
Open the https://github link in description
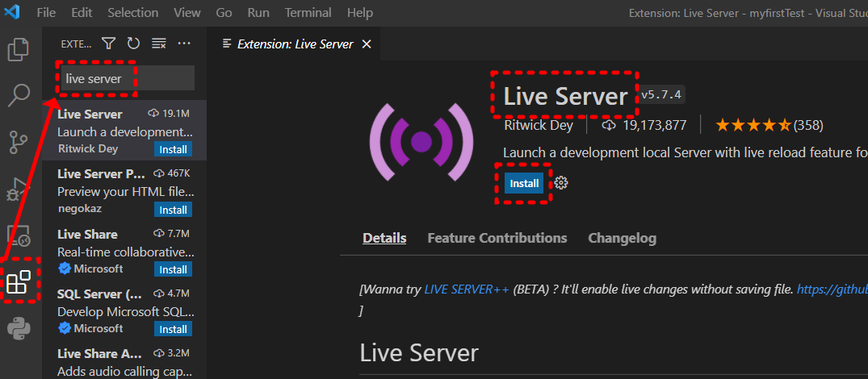[832, 289]
